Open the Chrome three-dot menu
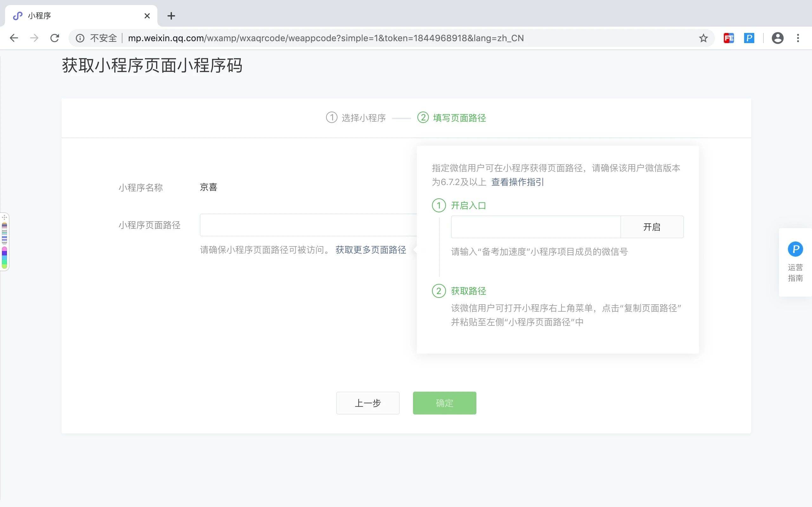The width and height of the screenshot is (812, 507). (x=798, y=38)
